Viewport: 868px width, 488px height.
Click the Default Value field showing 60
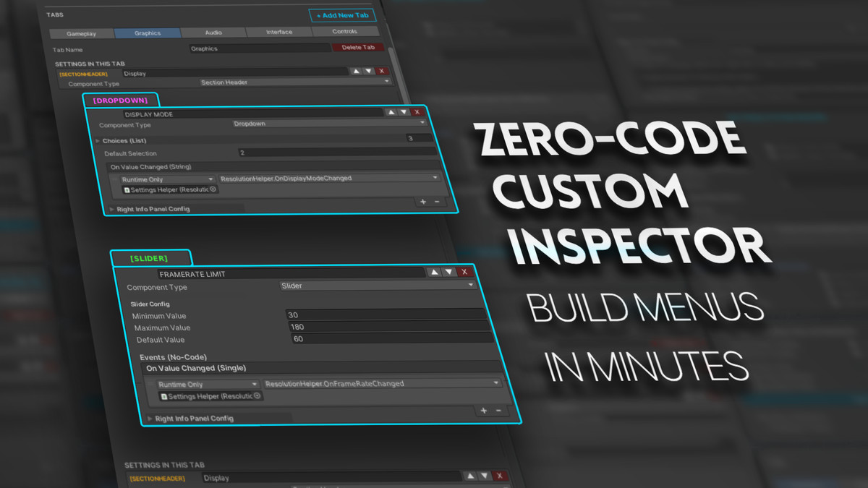(393, 338)
